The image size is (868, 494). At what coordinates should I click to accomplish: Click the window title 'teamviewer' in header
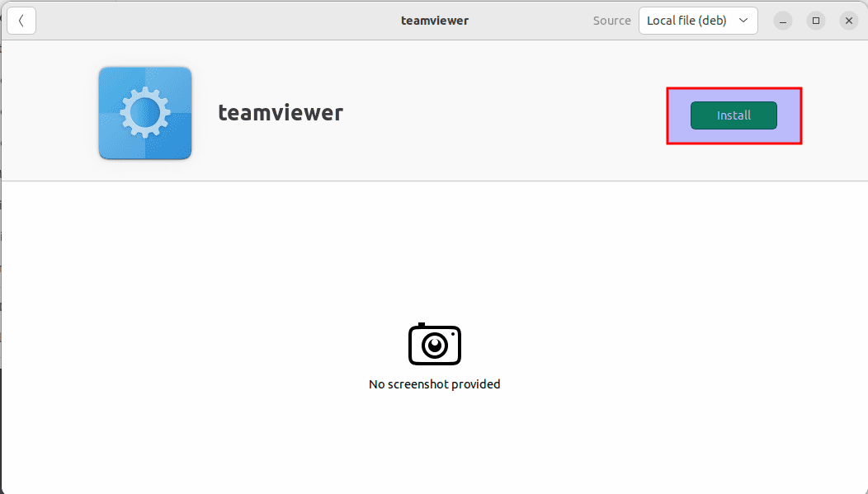pos(435,21)
